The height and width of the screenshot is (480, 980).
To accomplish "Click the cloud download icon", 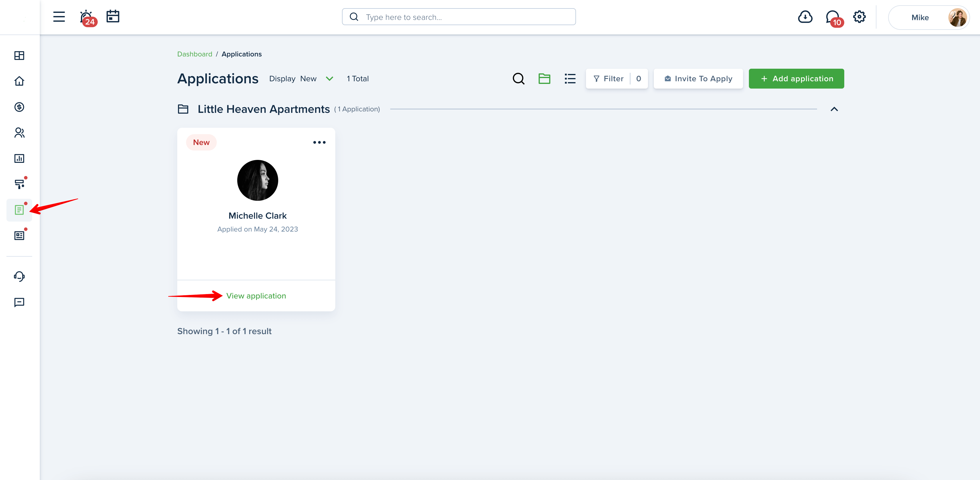I will (805, 17).
